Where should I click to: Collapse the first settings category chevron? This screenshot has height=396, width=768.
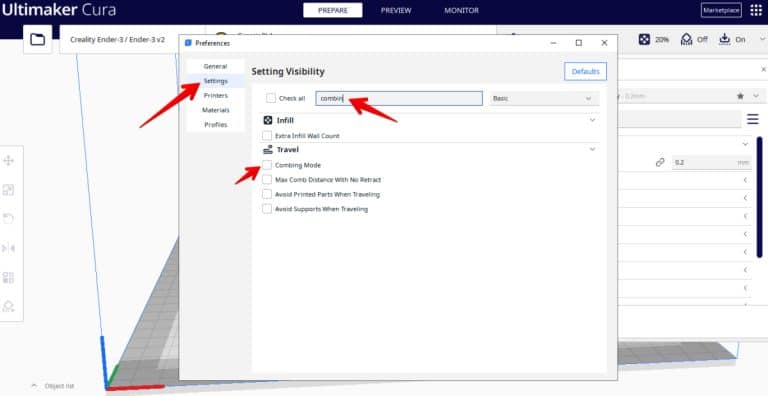click(x=745, y=144)
